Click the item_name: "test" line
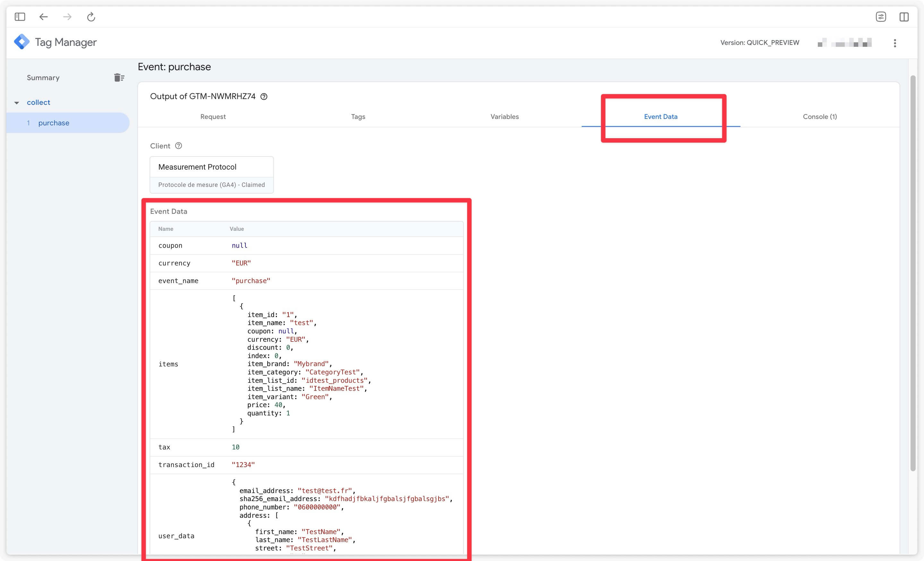The image size is (924, 561). click(282, 323)
